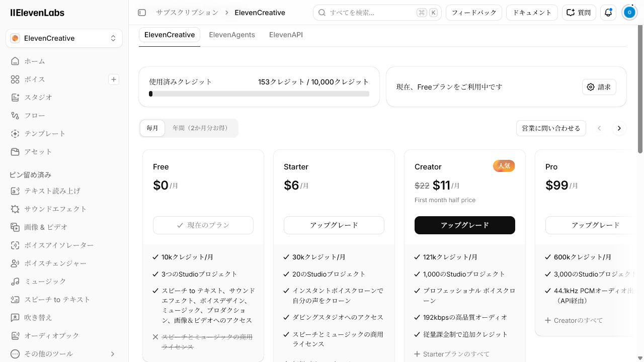Click アップグレード on the Starter plan

point(334,225)
